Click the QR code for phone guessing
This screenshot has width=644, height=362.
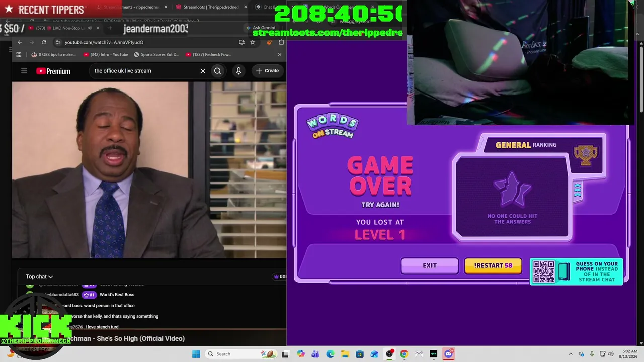pos(543,272)
